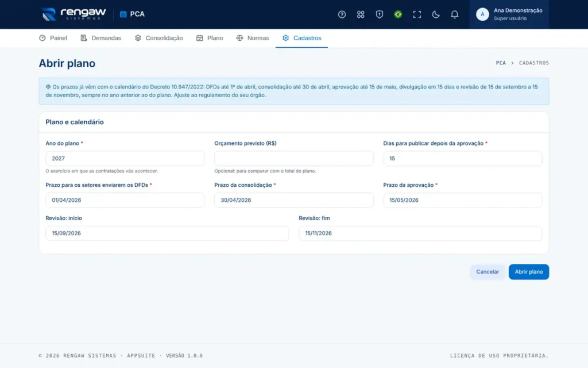Click the user avatar letter A
The height and width of the screenshot is (368, 588).
(482, 14)
